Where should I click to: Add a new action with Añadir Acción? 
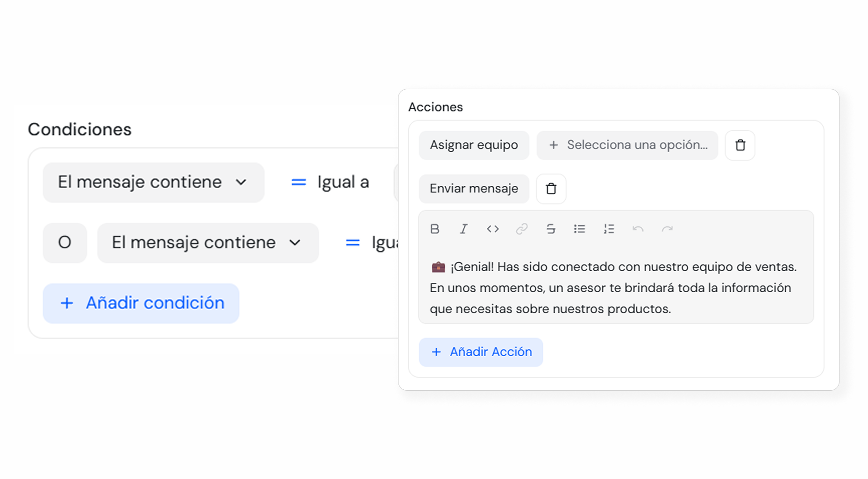pos(481,352)
